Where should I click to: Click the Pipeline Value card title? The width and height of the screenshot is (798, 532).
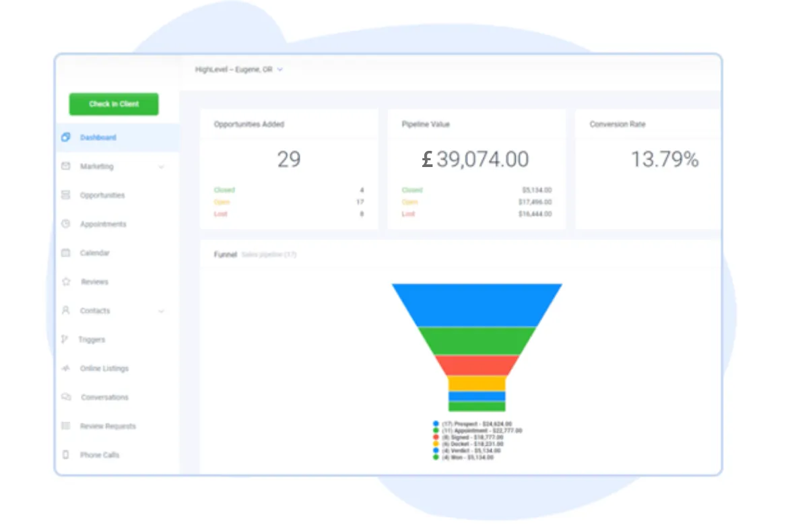pos(426,124)
